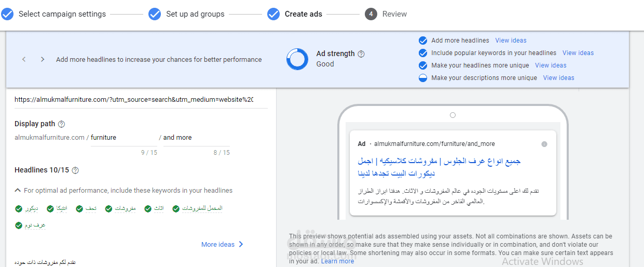
Task: Click the Add more headlines checkmark
Action: [x=423, y=41]
